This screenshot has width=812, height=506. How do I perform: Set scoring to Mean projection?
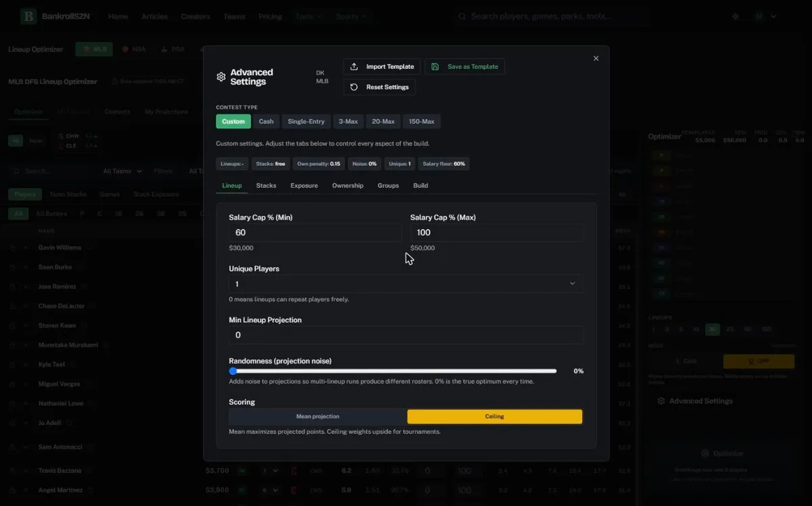pyautogui.click(x=318, y=417)
